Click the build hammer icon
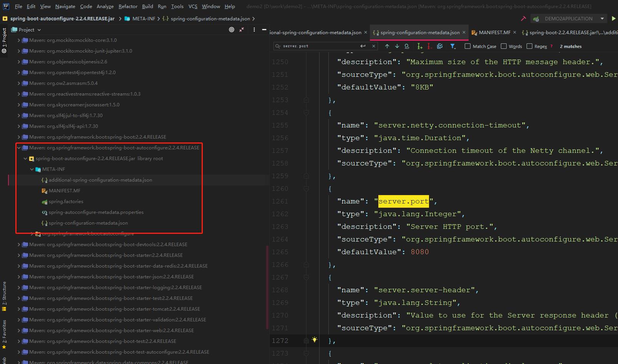Image resolution: width=618 pixels, height=364 pixels. coord(523,18)
